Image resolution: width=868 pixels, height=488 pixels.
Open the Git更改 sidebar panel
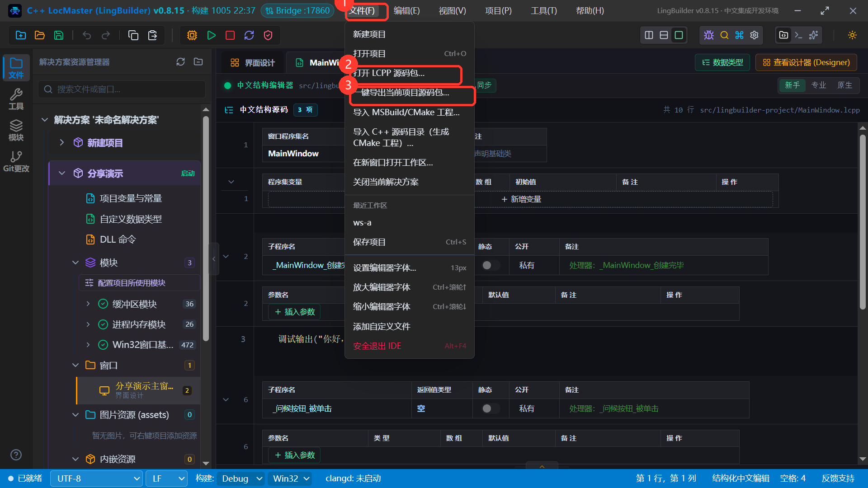pos(16,162)
